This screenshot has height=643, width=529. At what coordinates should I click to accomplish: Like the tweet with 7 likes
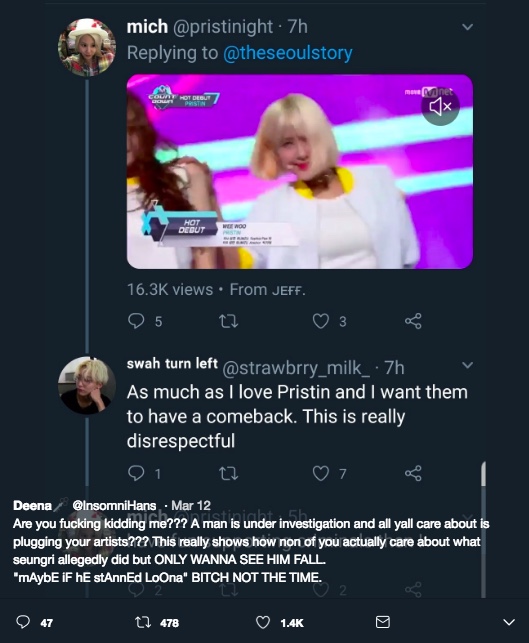[321, 473]
